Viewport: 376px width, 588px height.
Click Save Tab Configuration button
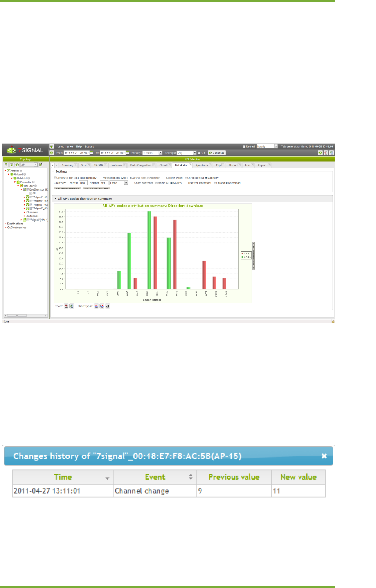point(67,188)
